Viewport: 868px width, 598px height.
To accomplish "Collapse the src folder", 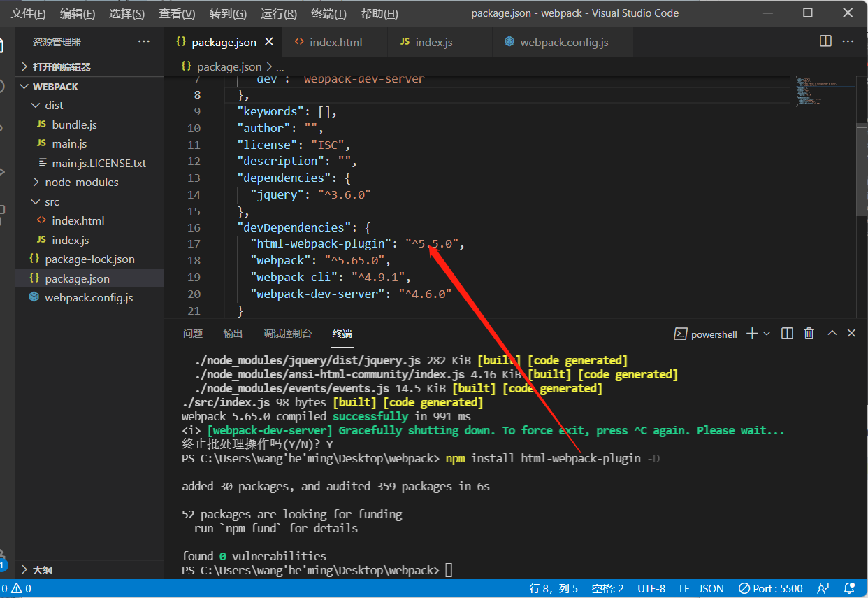I will click(x=89, y=201).
